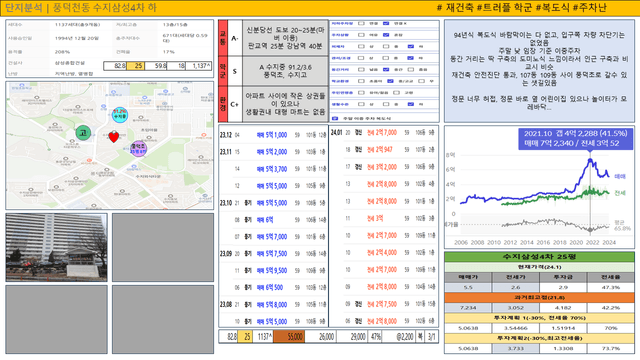This screenshot has height=360, width=640.
Task: Click the red heart marker on the map
Action: coord(113,137)
